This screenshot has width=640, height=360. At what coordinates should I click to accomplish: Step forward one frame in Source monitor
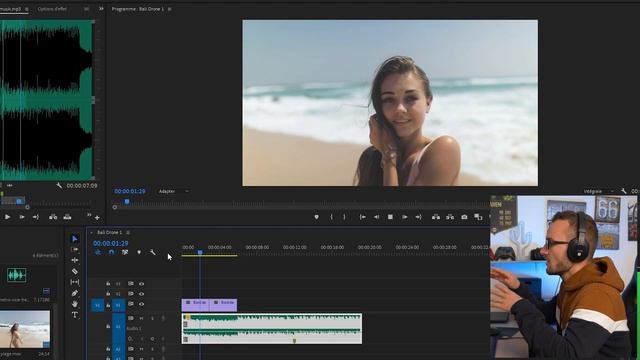22,217
